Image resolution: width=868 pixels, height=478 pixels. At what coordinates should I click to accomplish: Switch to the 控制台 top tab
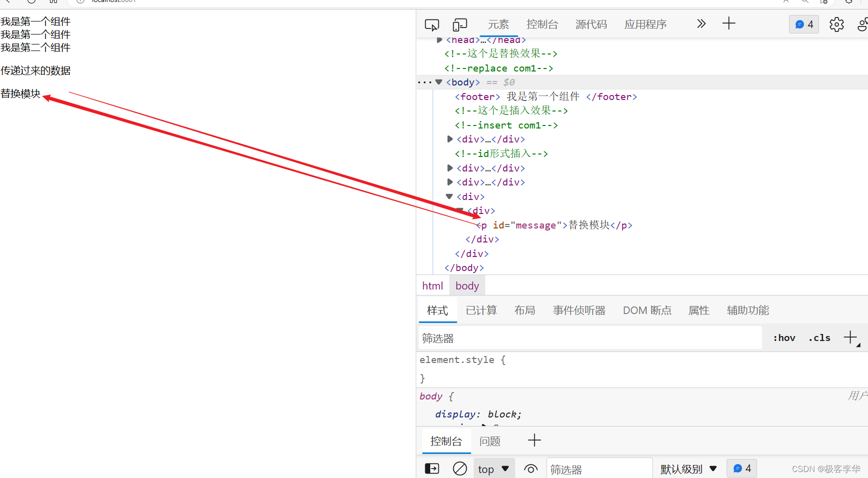click(542, 24)
